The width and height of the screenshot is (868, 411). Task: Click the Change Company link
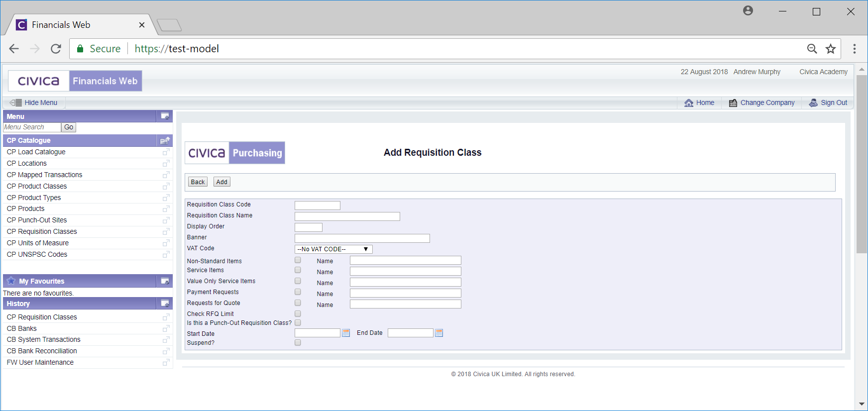767,103
